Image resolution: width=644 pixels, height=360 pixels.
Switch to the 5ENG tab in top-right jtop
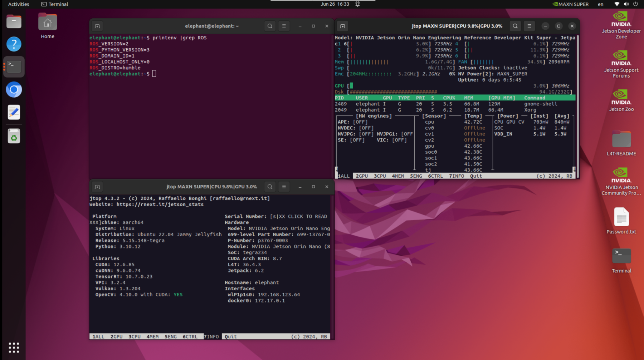click(416, 176)
